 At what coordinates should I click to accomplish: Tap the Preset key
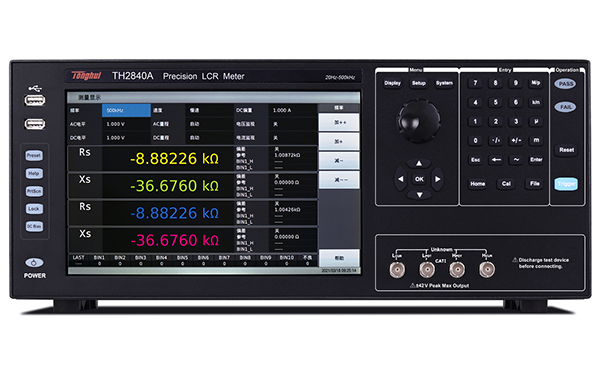coord(34,155)
